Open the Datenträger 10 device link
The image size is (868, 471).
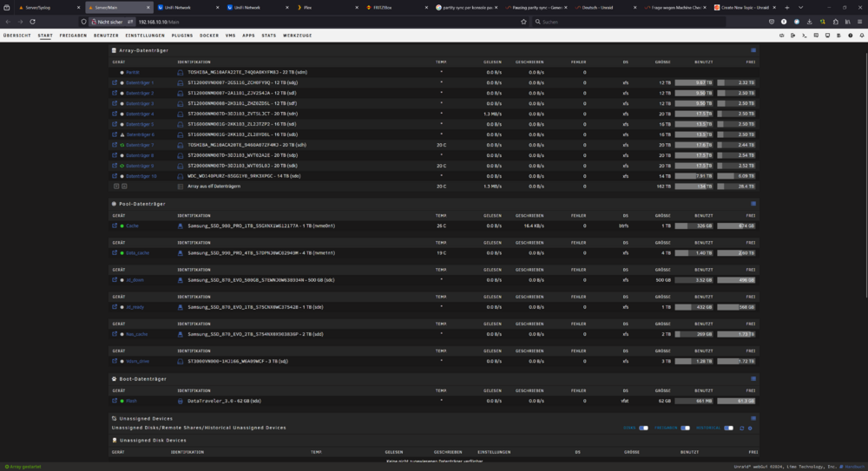[x=141, y=176]
